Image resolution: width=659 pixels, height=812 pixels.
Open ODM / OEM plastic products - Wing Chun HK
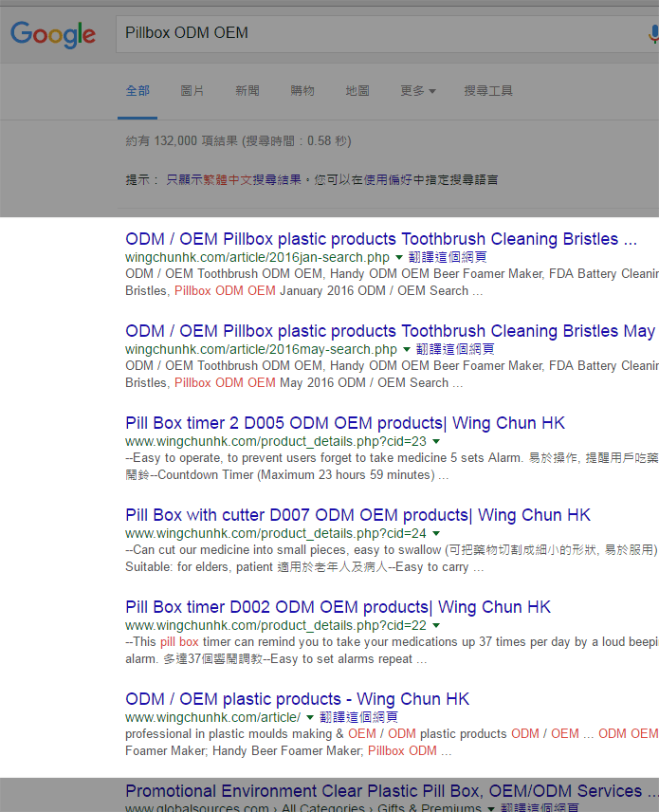(x=297, y=699)
